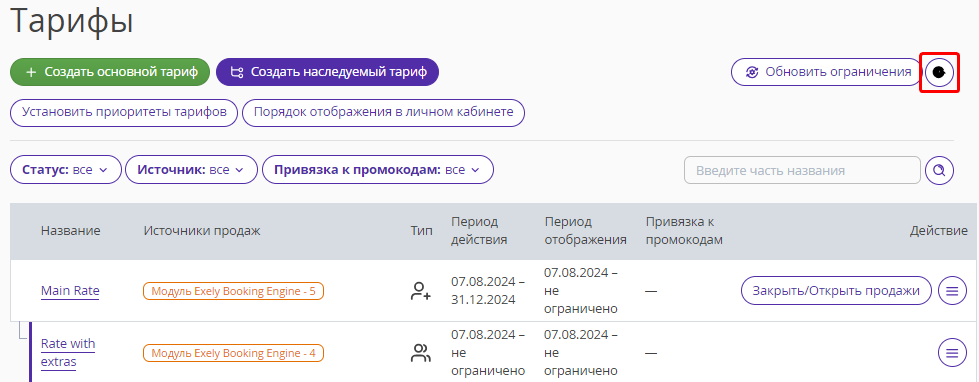This screenshot has height=382, width=979.
Task: Click Закрыть/Открыть продажи for Main Rate
Action: coord(836,291)
